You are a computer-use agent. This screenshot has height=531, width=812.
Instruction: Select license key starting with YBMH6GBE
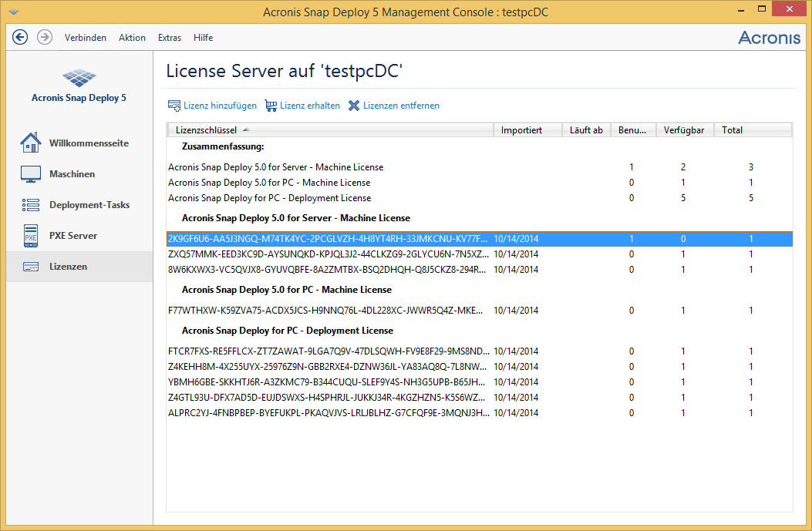(480, 382)
